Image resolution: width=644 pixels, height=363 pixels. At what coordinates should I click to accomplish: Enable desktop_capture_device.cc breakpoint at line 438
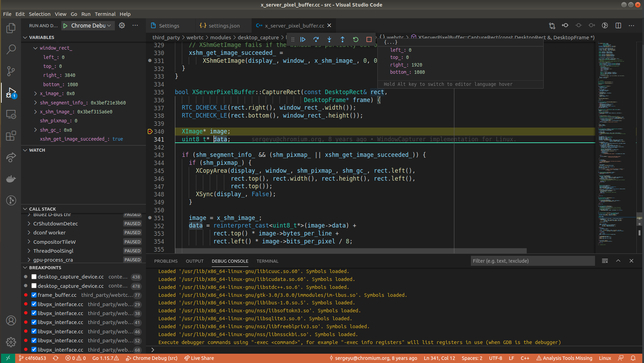pos(34,277)
